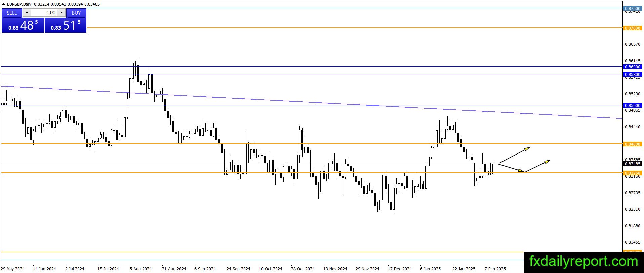The height and width of the screenshot is (273, 644).
Task: Click the 5 Aug 2024 date marker
Action: [x=140, y=269]
